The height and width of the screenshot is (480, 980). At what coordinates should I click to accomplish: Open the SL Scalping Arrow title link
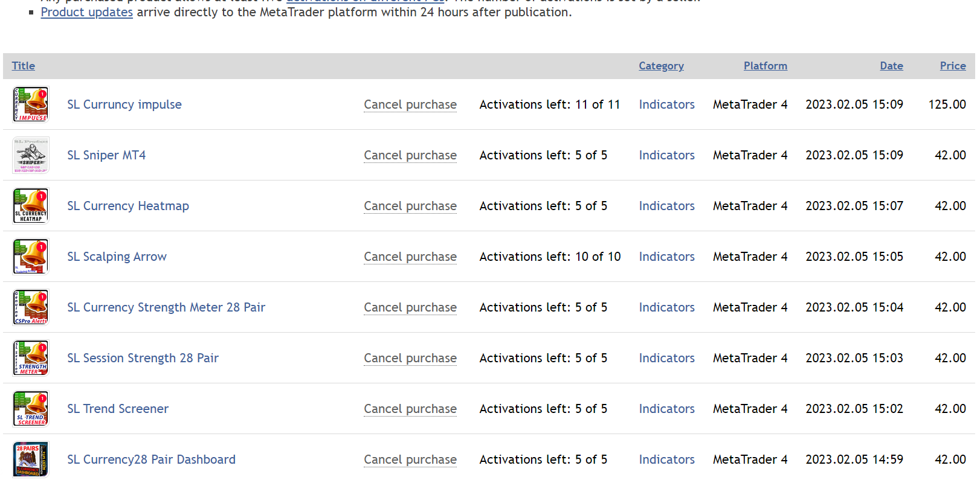click(x=117, y=257)
